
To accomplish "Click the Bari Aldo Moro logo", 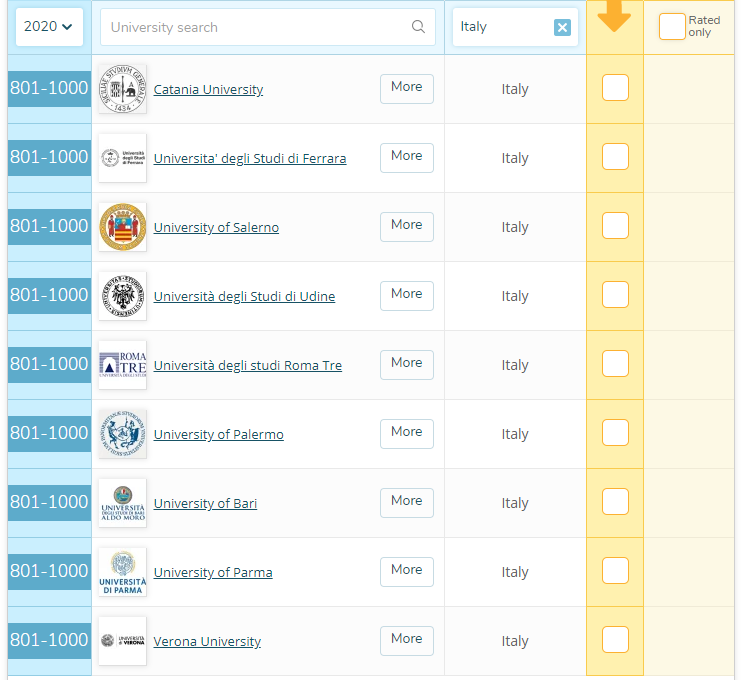I will pos(123,503).
